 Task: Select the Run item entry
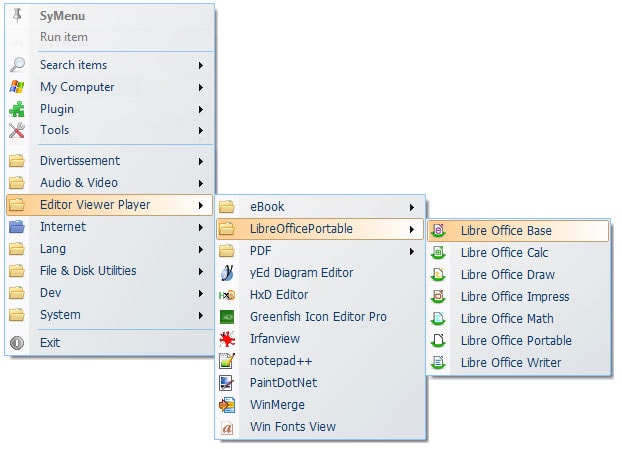(109, 37)
